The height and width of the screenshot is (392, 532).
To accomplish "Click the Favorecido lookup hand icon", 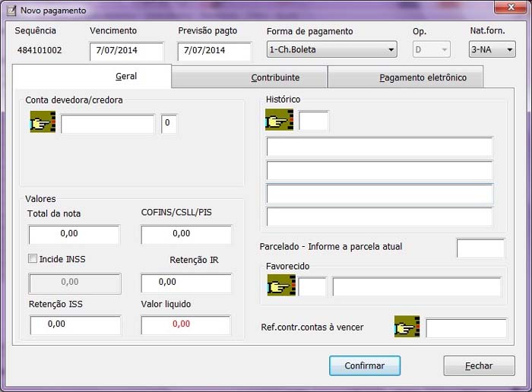I will 281,286.
